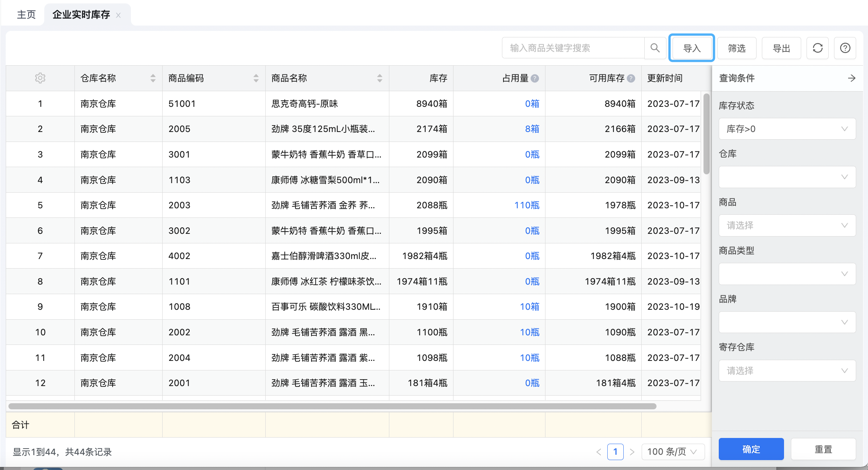The width and height of the screenshot is (868, 470).
Task: Click the horizontal table scrollbar
Action: click(332, 406)
